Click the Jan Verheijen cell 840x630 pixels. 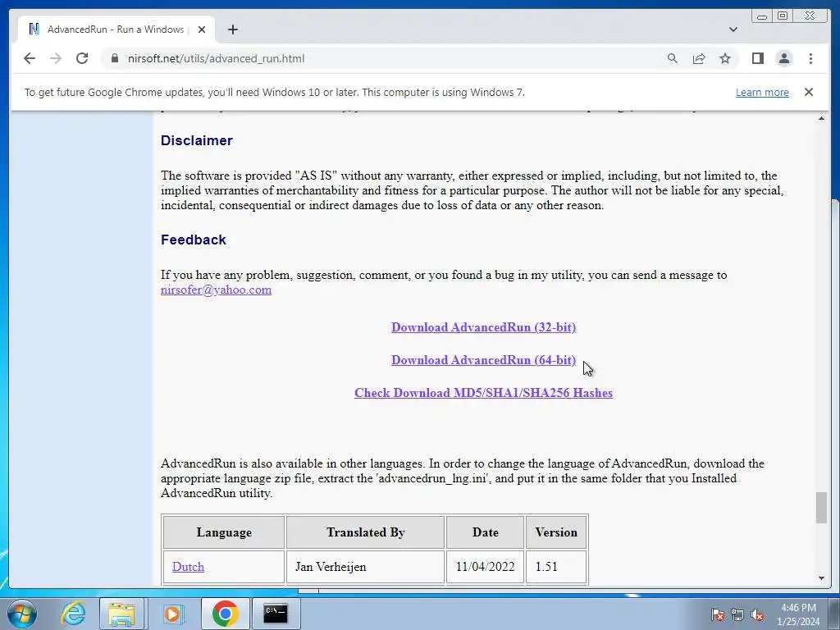(x=365, y=567)
